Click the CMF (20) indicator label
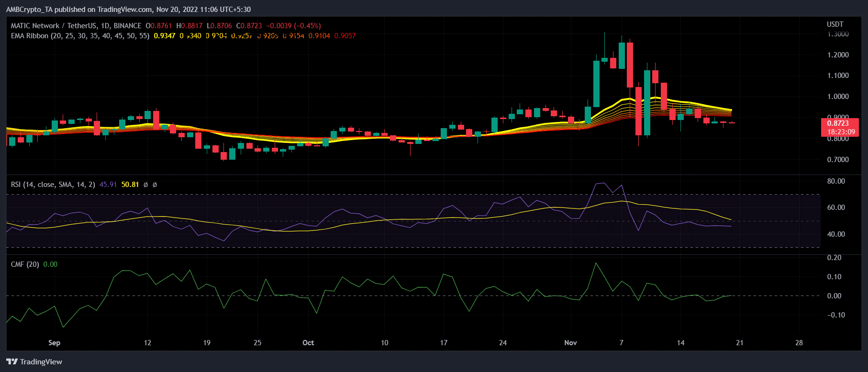The image size is (868, 372). click(25, 264)
